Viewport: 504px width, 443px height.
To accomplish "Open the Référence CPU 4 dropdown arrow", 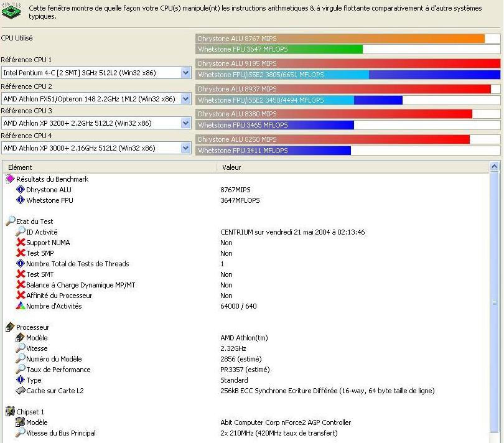I will 186,148.
